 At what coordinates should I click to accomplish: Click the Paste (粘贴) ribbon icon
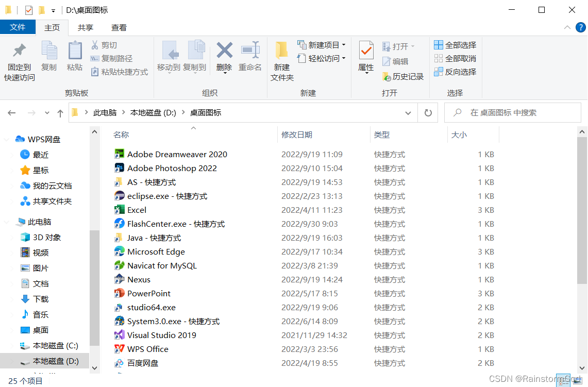(x=75, y=51)
